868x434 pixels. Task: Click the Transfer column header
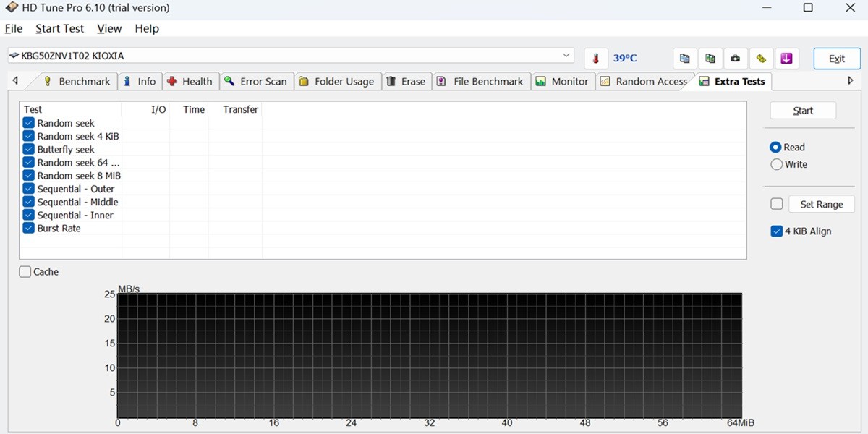coord(240,110)
